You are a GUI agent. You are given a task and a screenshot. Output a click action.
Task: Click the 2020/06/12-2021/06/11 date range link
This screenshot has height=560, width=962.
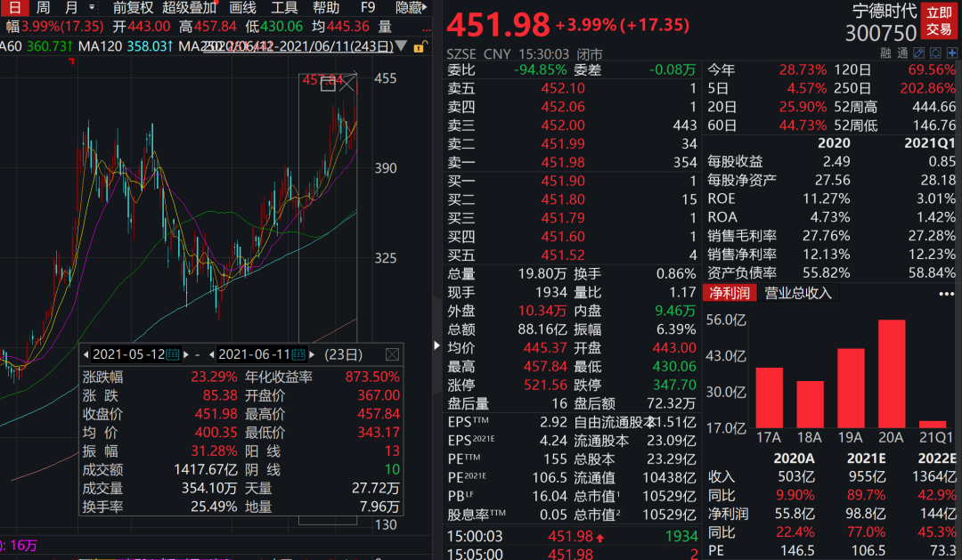298,46
